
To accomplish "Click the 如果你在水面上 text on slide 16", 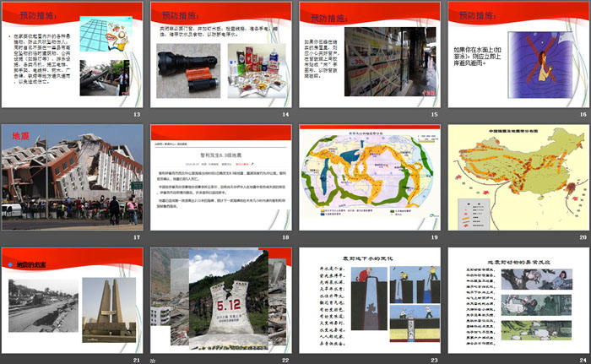I will (477, 57).
